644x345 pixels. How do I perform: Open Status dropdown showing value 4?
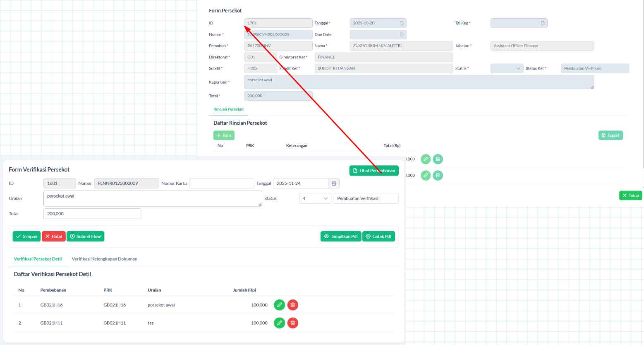(x=315, y=198)
